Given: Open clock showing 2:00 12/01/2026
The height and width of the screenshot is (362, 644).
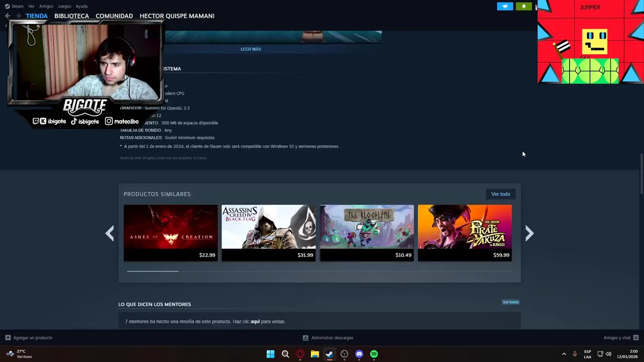Looking at the screenshot, I should pyautogui.click(x=627, y=354).
